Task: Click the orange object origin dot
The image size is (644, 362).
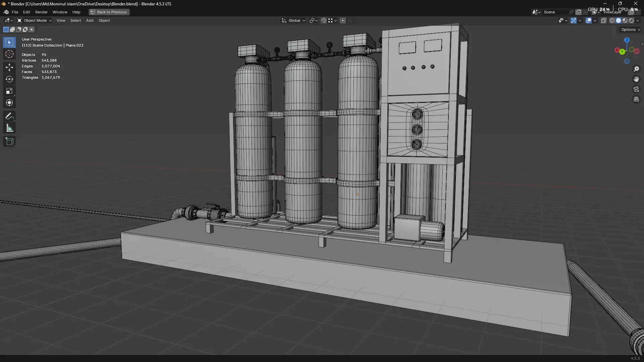Action: coord(358,194)
